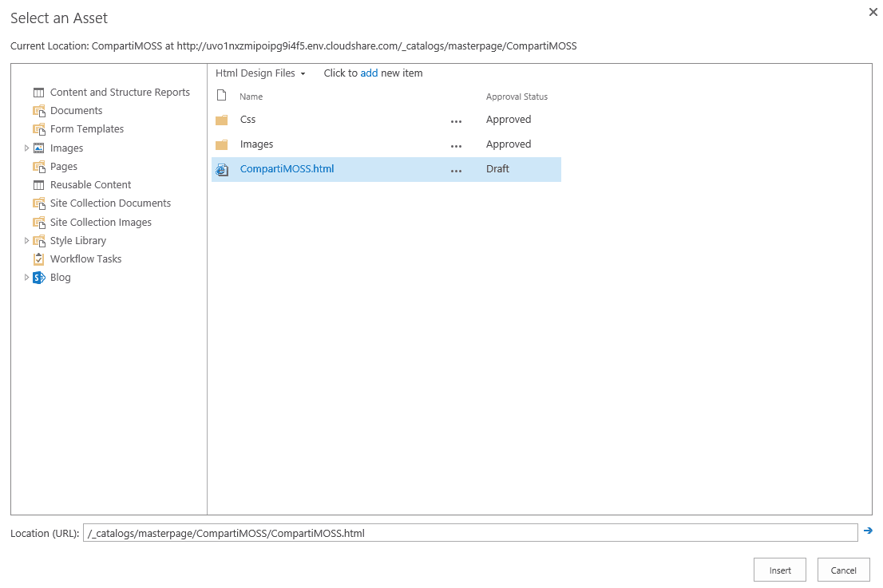
Task: Open the Css folder name
Action: [x=247, y=120]
